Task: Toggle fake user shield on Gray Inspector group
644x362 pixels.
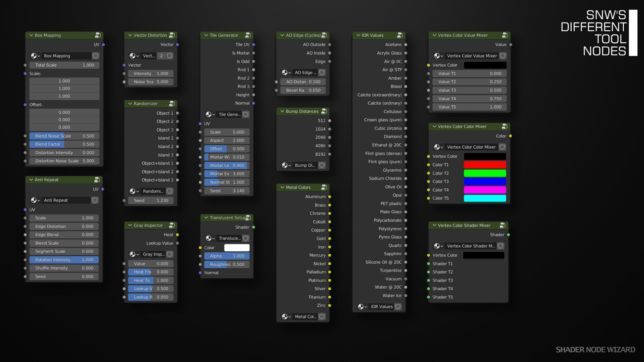Action: coord(170,254)
